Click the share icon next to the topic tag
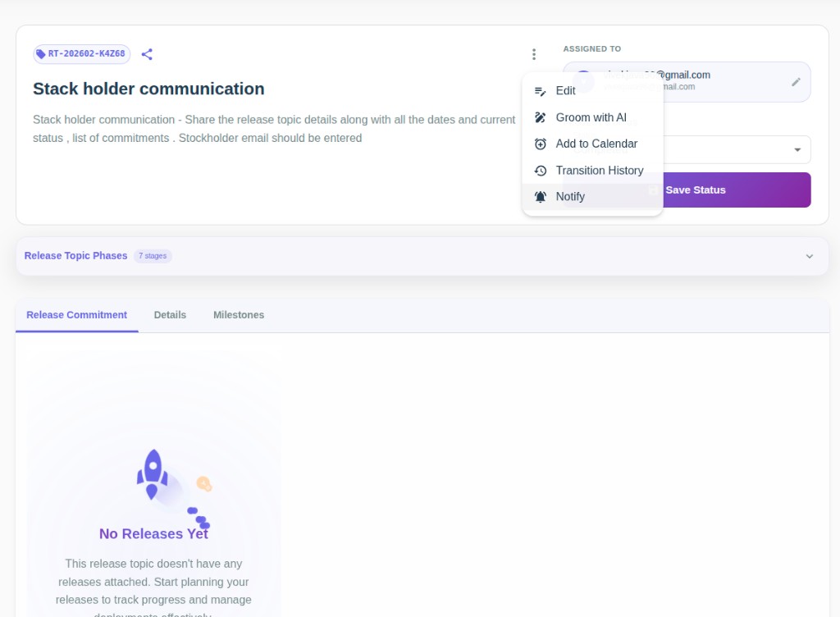This screenshot has width=840, height=617. click(x=147, y=54)
